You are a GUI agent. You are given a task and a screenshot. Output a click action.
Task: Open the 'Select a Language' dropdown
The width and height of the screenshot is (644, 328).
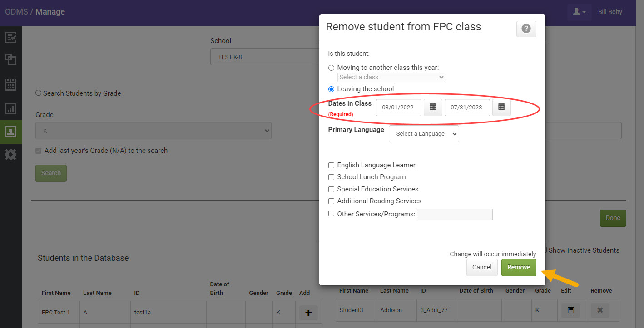(x=423, y=133)
